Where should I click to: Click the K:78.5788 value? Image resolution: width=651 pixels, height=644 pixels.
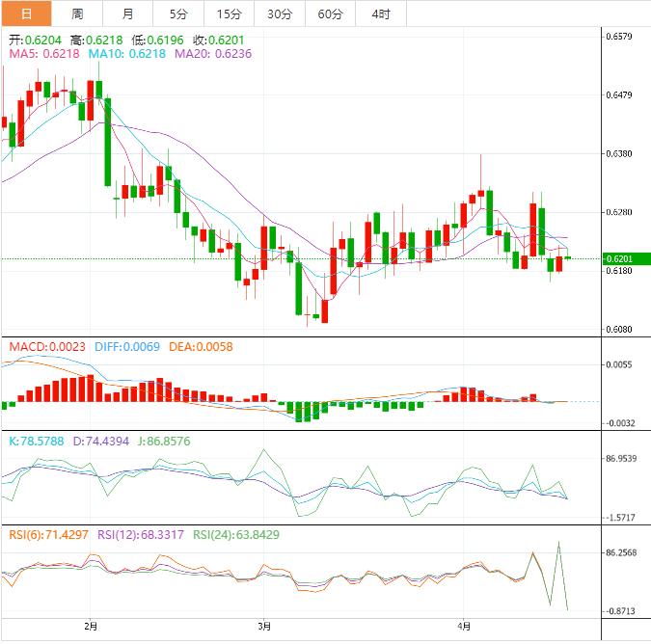(37, 441)
